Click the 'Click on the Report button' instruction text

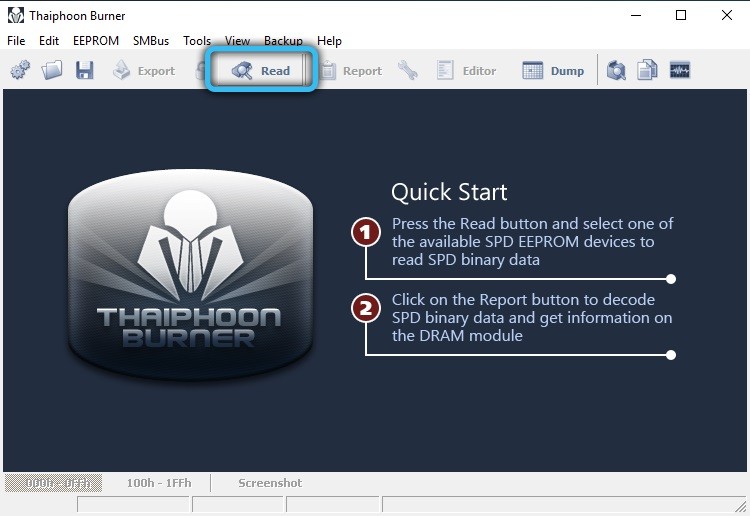click(532, 318)
